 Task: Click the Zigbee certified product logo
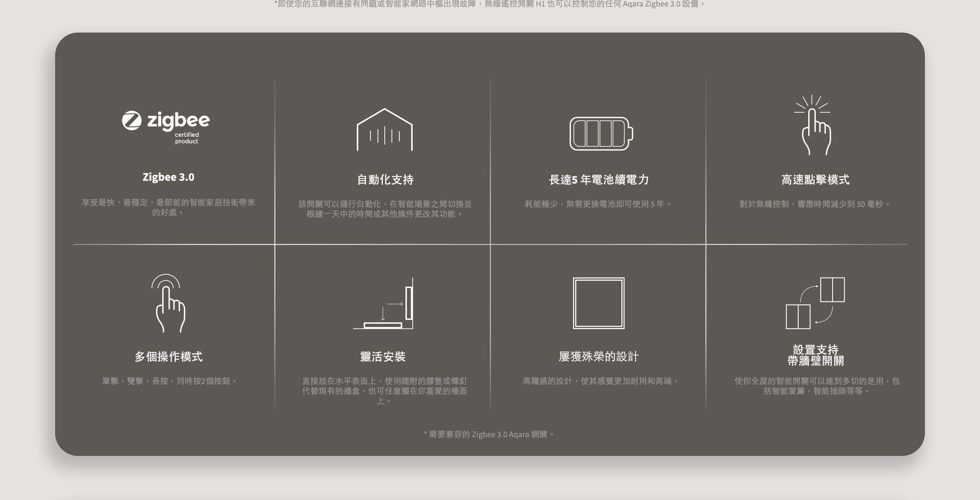pyautogui.click(x=166, y=127)
